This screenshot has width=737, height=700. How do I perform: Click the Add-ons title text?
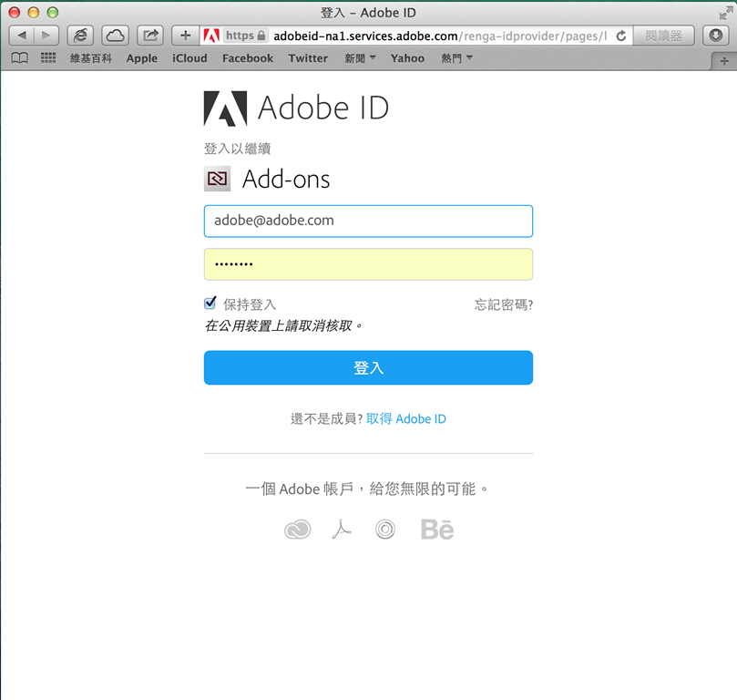[286, 180]
